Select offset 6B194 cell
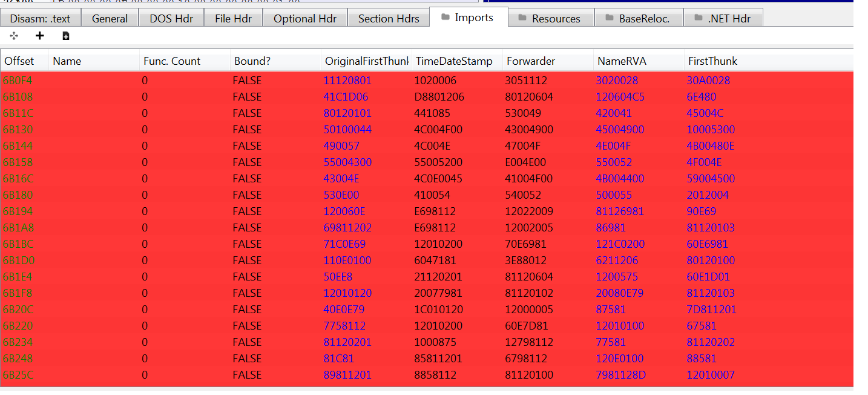Viewport: 868px width, 395px height. [18, 211]
